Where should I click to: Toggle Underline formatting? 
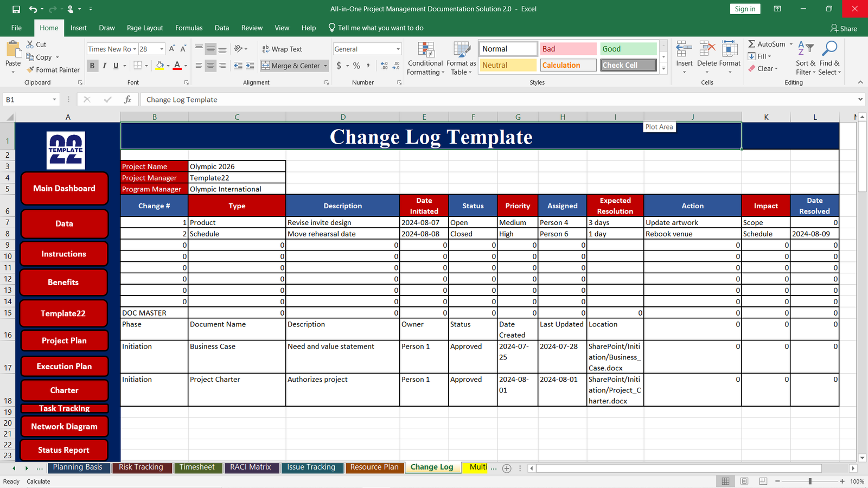click(x=116, y=66)
